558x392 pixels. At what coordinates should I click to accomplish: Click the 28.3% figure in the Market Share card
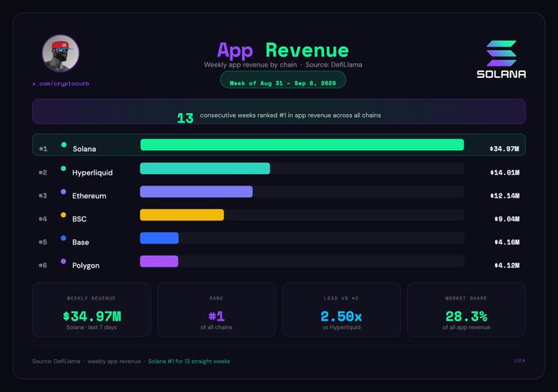(x=466, y=316)
